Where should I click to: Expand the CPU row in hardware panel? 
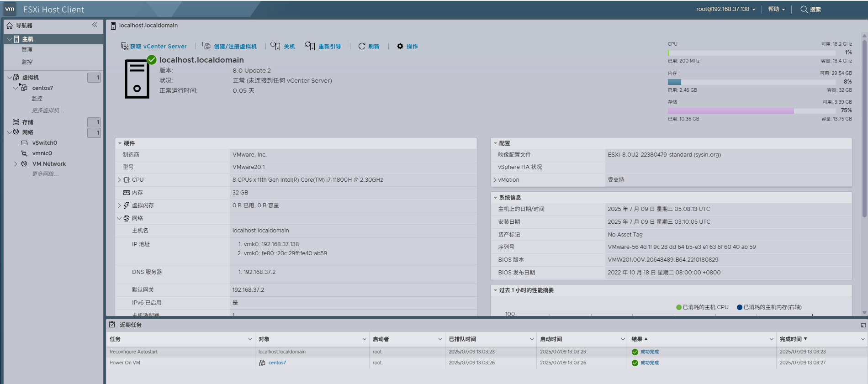pos(119,180)
